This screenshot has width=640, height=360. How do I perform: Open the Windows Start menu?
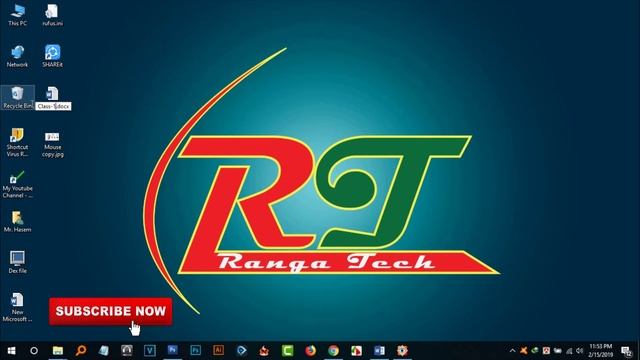[11, 351]
